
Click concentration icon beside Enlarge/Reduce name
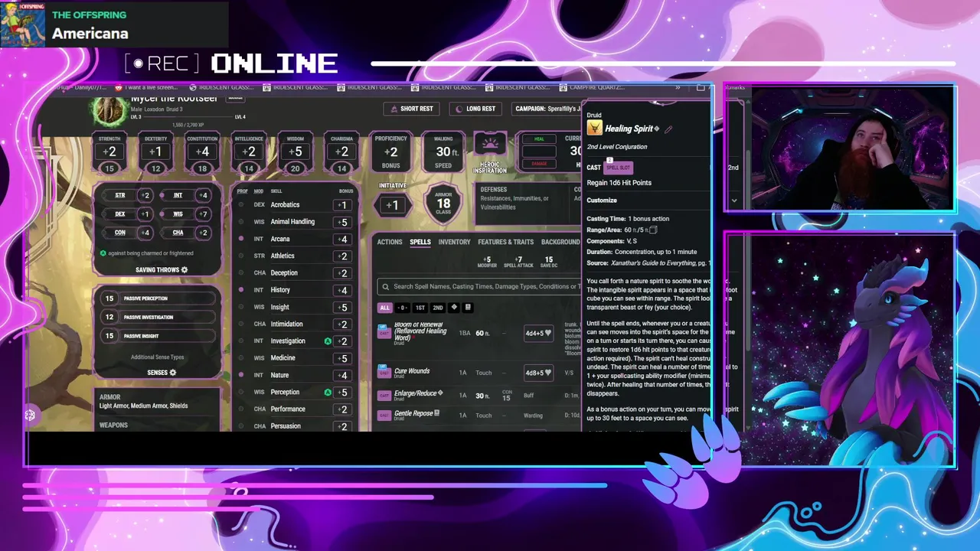[440, 393]
